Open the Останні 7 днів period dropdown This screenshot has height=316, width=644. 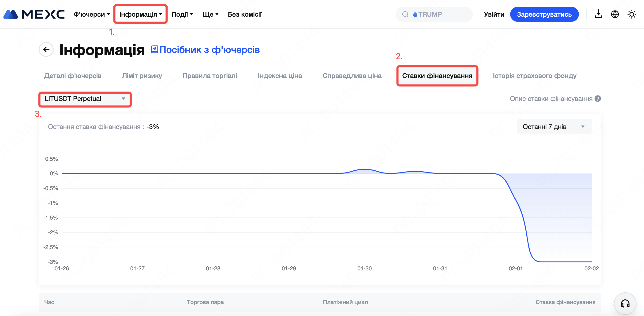[554, 127]
